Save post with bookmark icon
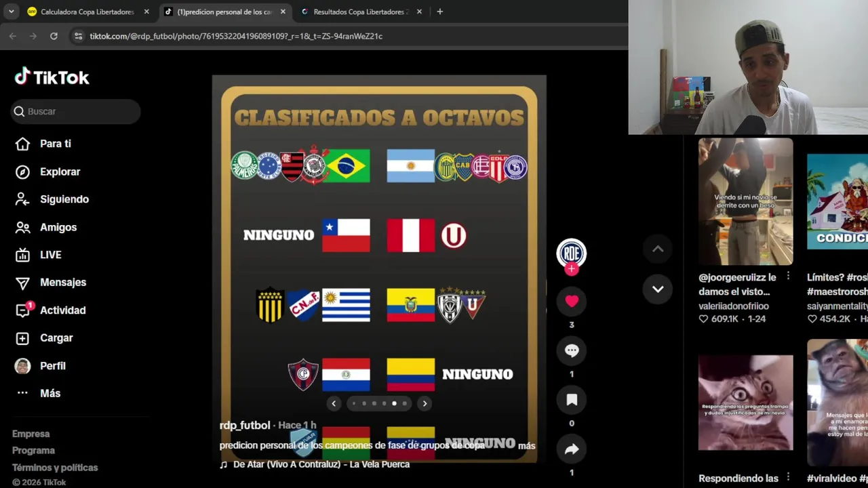The height and width of the screenshot is (488, 868). click(x=572, y=400)
